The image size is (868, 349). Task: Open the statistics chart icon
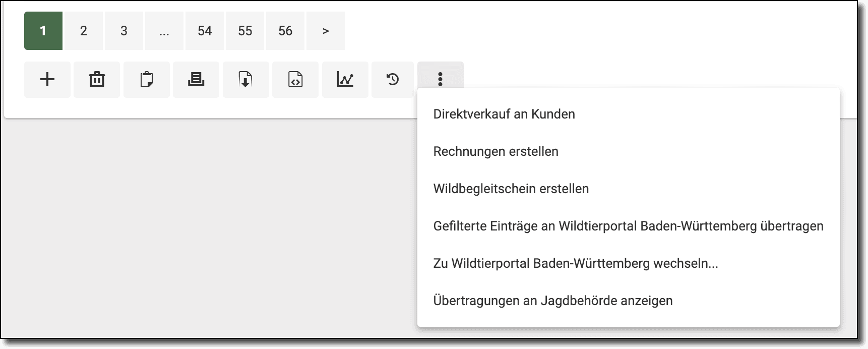345,80
